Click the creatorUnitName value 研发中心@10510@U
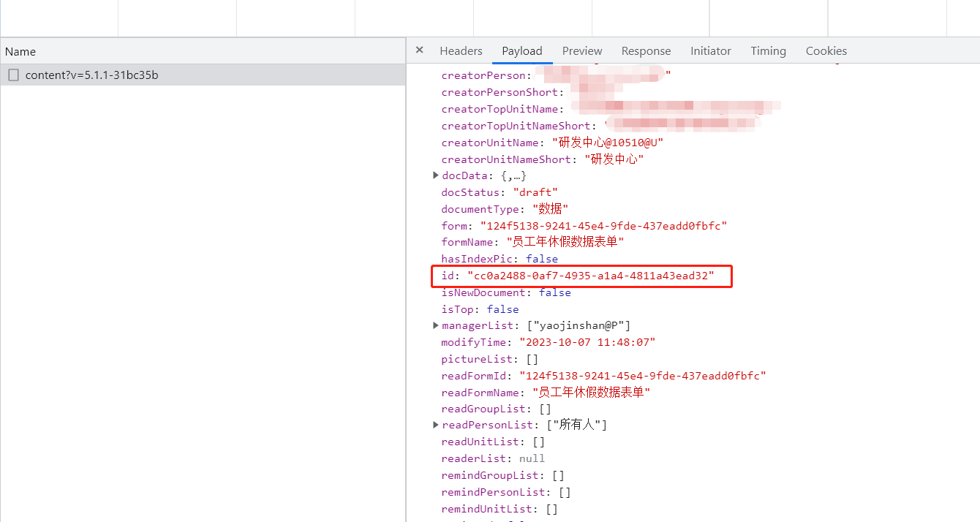The height and width of the screenshot is (522, 980). 607,142
